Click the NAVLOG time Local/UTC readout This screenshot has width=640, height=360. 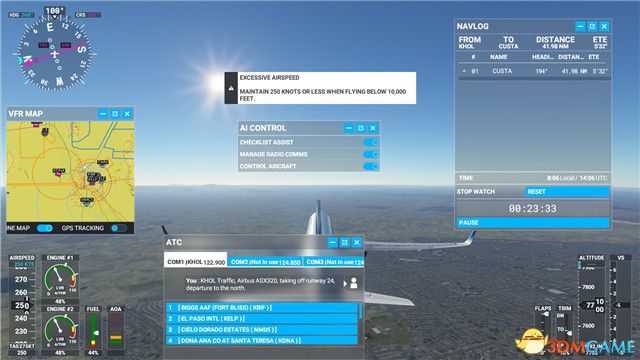pyautogui.click(x=577, y=178)
